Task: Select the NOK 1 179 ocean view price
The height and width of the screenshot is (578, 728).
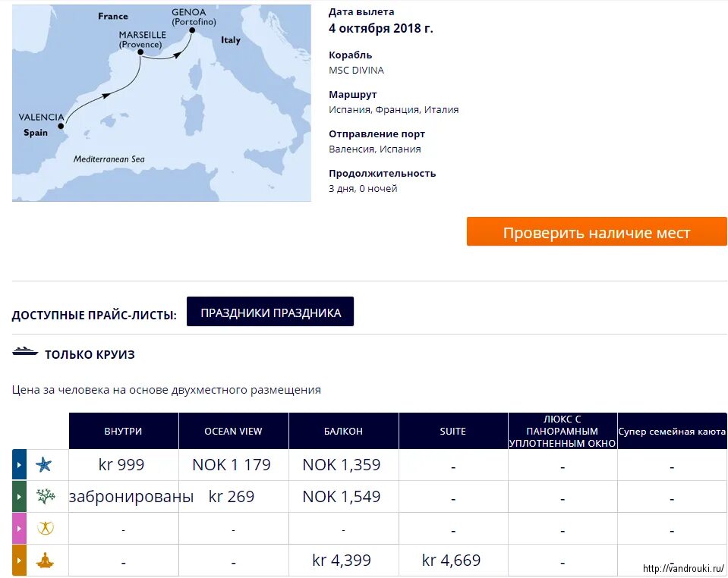Action: 232,464
